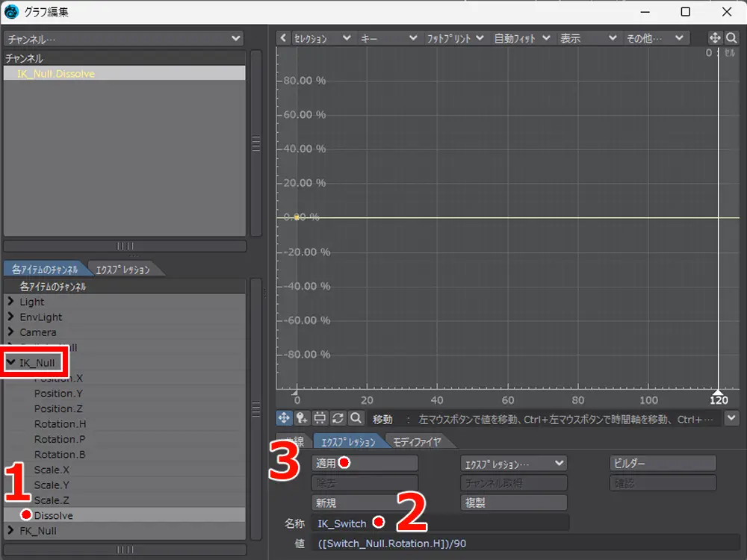The image size is (747, 560).
Task: Open the セレクション dropdown menu
Action: click(x=322, y=38)
